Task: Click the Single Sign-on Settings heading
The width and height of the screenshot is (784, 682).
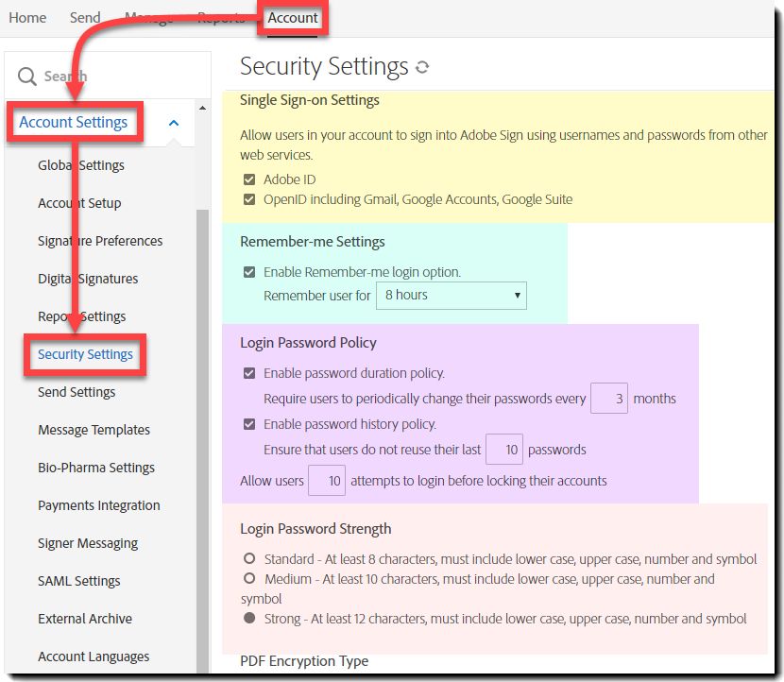Action: [x=310, y=100]
